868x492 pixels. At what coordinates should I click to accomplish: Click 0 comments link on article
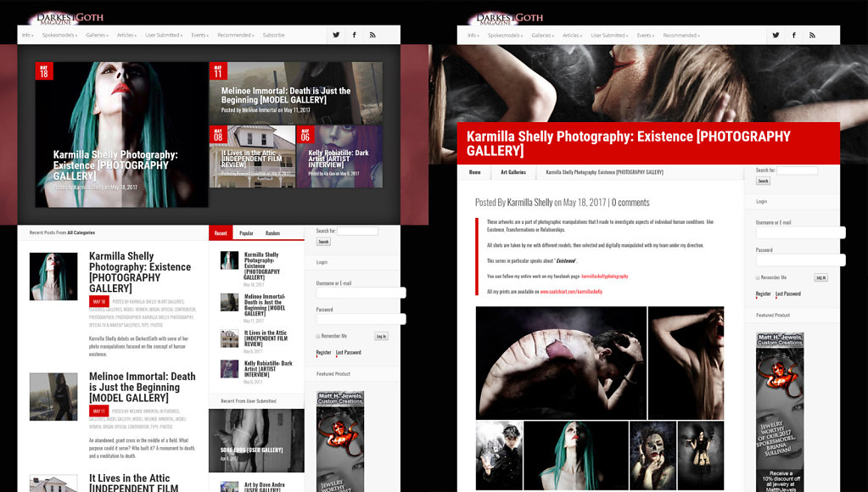[630, 203]
